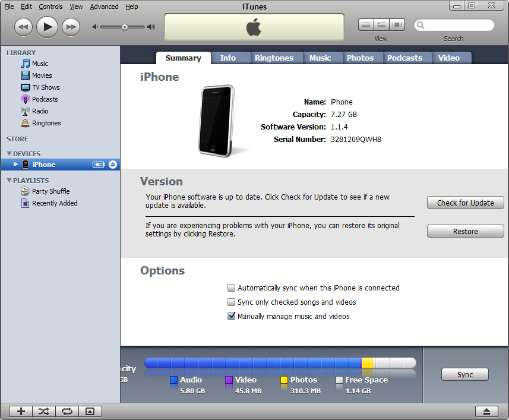Click the software version 1.1.4 value
Viewport: 509px width, 420px height.
pos(339,127)
